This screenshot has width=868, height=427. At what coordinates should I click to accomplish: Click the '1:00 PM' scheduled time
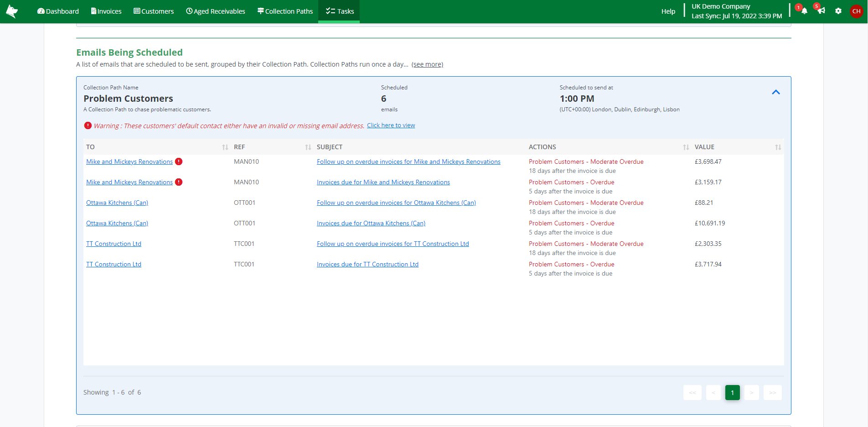coord(577,99)
